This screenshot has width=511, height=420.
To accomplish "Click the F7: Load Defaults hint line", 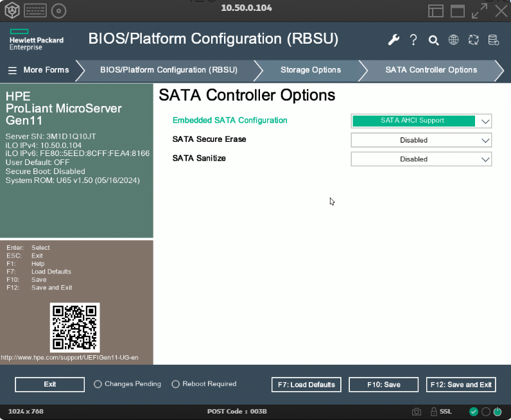I will pyautogui.click(x=39, y=272).
